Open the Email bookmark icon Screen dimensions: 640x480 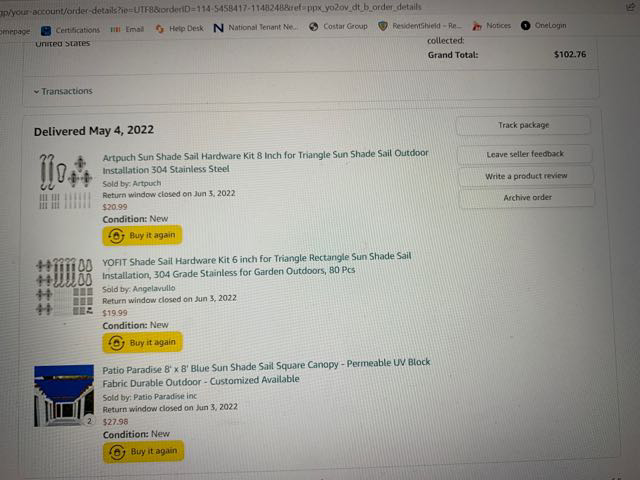[115, 29]
